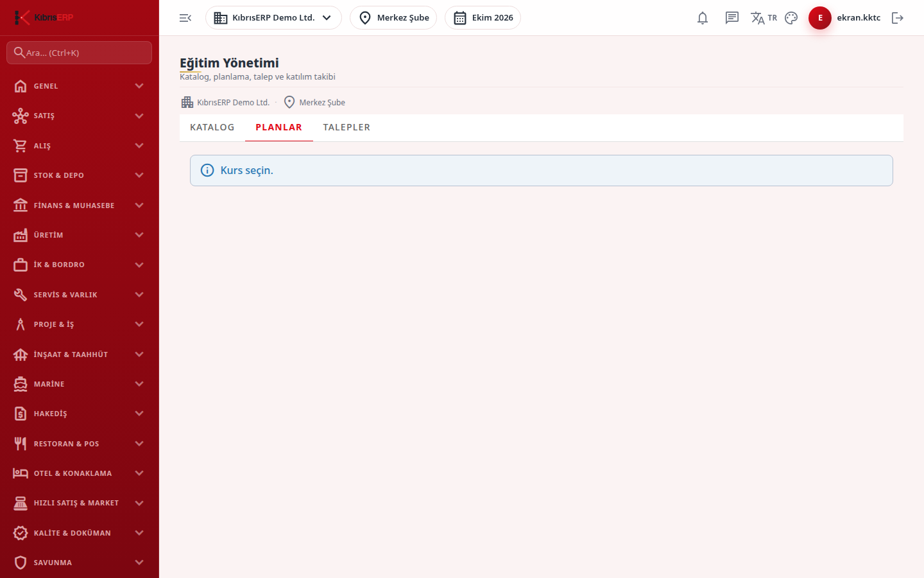
Task: Click the Marine ship icon
Action: [x=21, y=384]
